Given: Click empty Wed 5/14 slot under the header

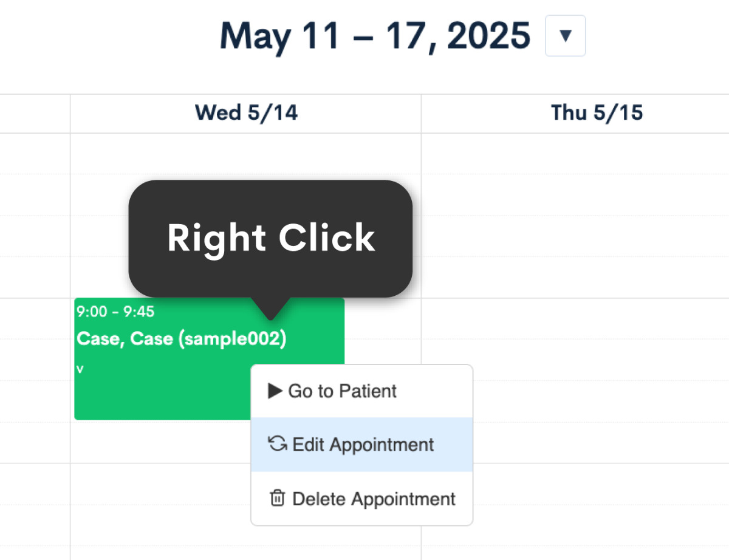Looking at the screenshot, I should 246,155.
